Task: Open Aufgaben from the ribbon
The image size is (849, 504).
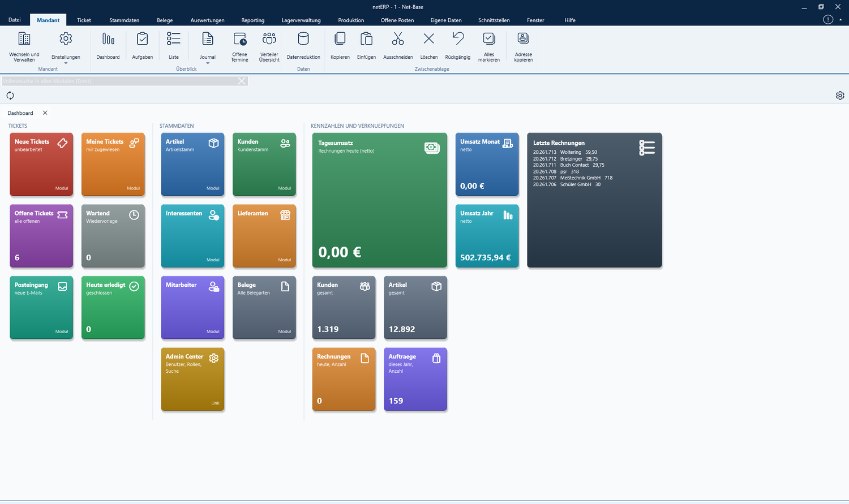Action: [x=143, y=46]
